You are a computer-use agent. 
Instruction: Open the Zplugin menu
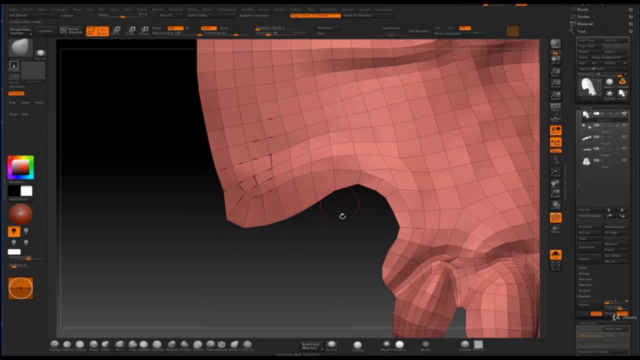pyautogui.click(x=348, y=9)
